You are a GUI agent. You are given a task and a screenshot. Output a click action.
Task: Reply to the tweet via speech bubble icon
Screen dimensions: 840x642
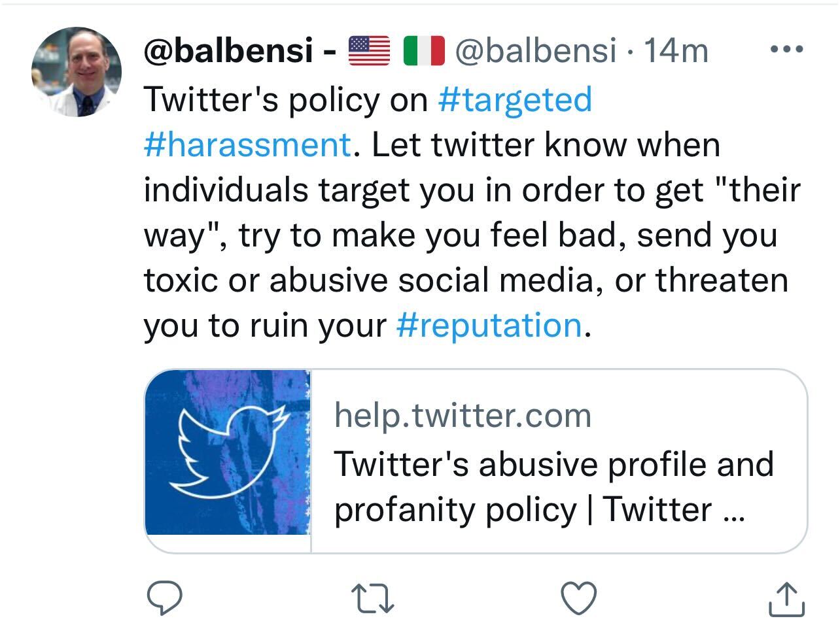(x=164, y=598)
